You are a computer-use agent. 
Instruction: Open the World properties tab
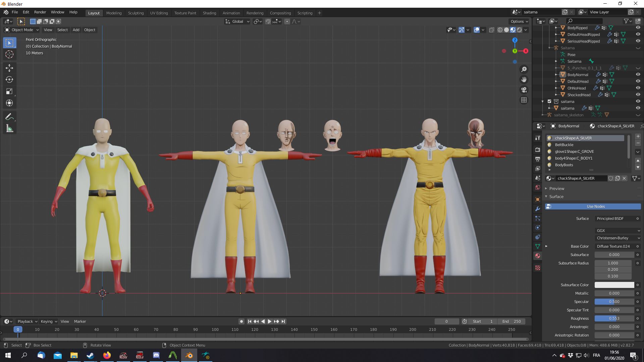[x=538, y=187]
